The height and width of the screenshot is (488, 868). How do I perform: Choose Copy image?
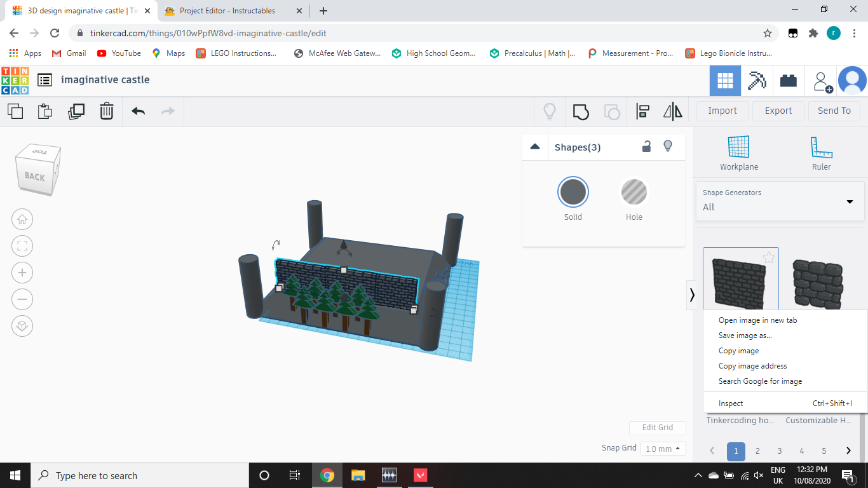(738, 351)
